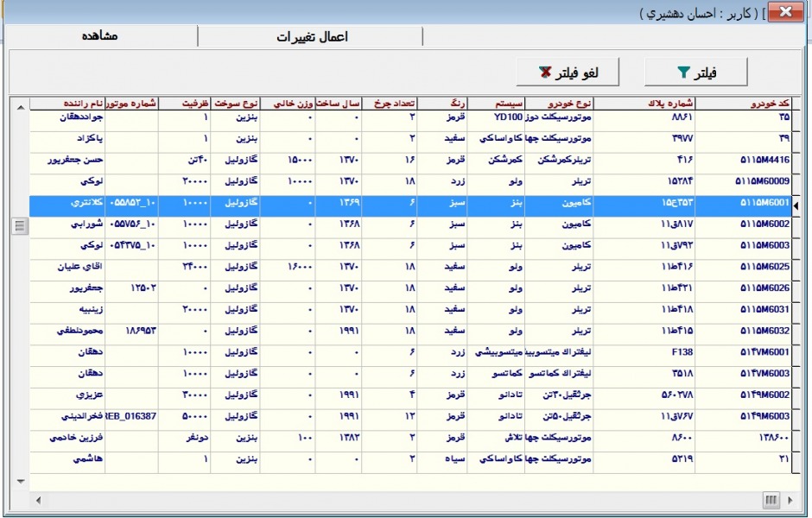Click the row indicator arrow of the highlighted row

(x=796, y=205)
